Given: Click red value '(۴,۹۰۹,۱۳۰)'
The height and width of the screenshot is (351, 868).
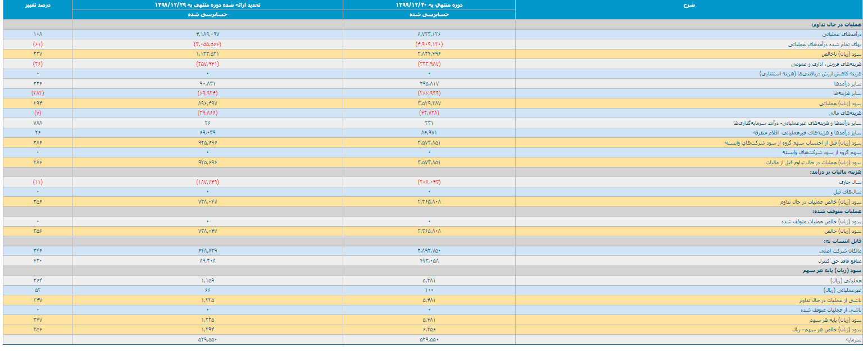Looking at the screenshot, I should click(x=429, y=44).
